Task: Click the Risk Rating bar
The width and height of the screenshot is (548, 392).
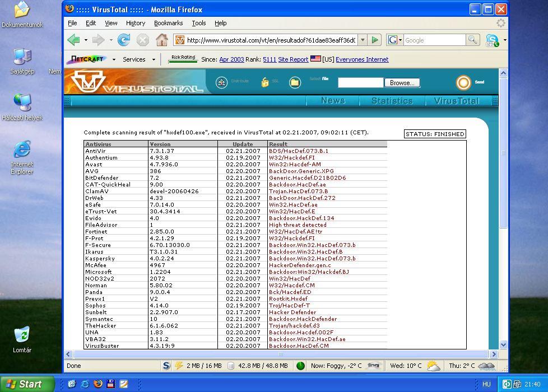Action: coord(183,59)
